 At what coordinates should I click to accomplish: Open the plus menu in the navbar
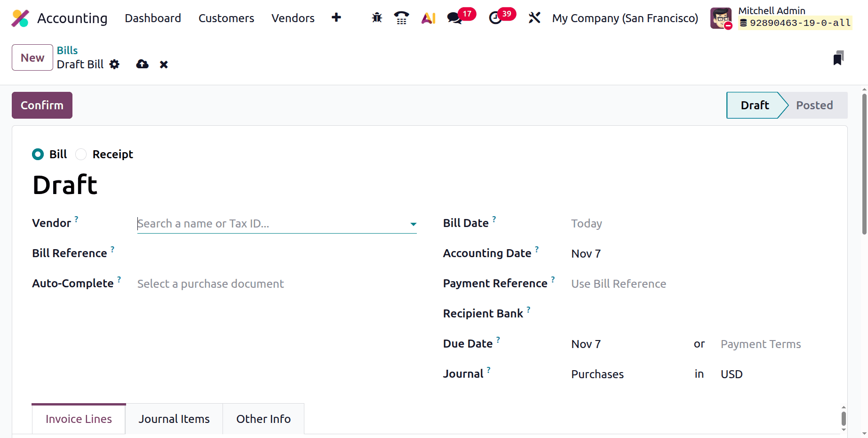point(336,17)
